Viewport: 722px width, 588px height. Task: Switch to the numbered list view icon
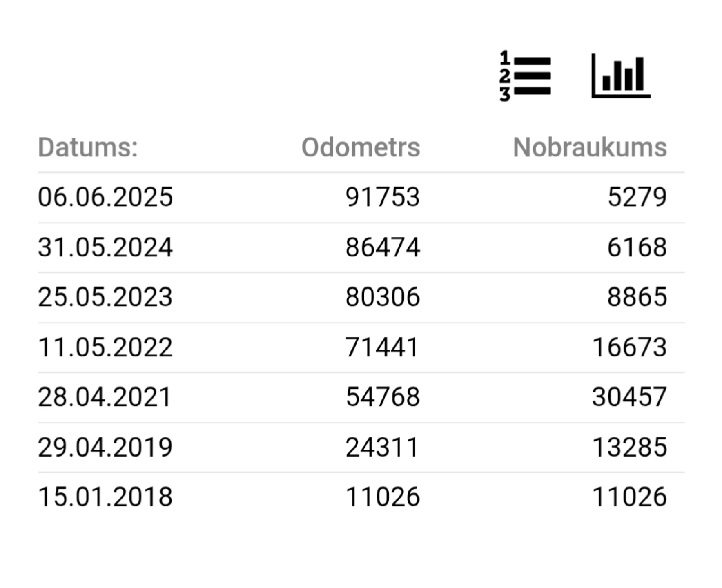click(525, 76)
